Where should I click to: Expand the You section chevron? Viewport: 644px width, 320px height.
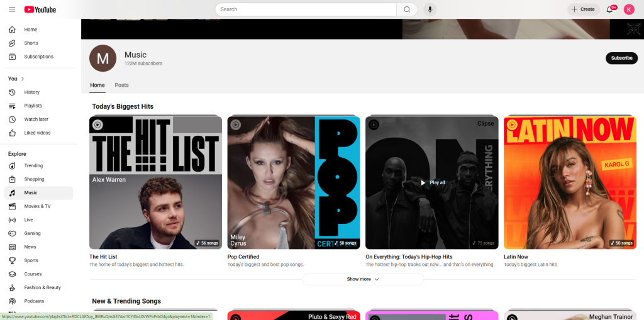click(x=23, y=79)
